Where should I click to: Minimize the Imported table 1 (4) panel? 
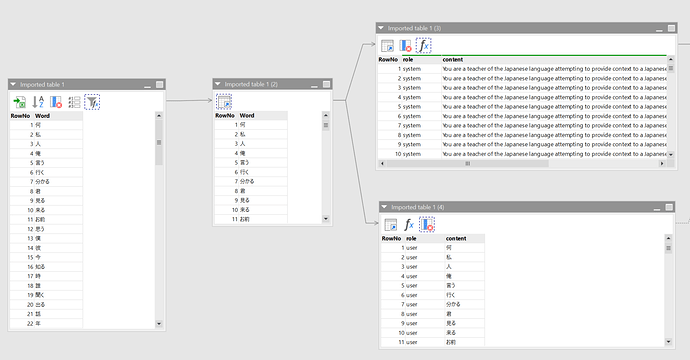pyautogui.click(x=657, y=208)
